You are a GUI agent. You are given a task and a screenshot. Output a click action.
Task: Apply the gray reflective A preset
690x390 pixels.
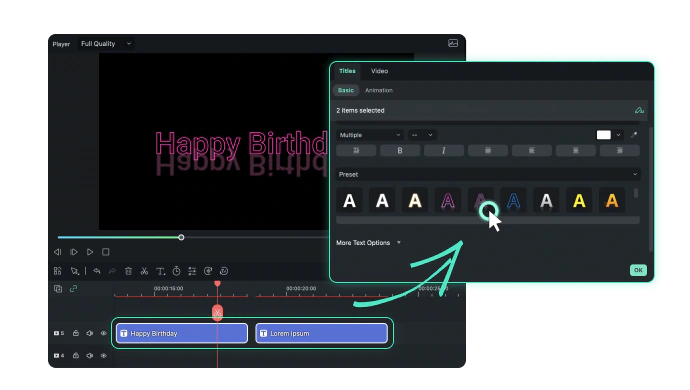pos(546,201)
